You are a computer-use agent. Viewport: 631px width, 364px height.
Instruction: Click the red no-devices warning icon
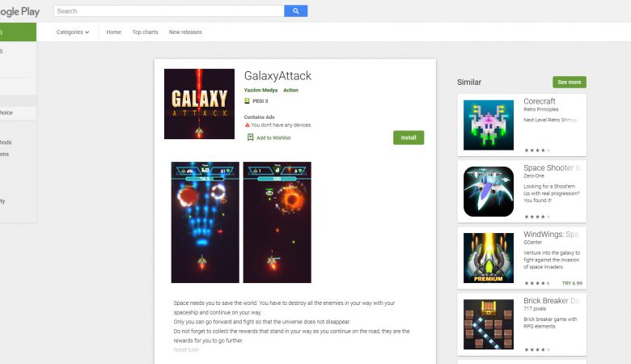pyautogui.click(x=247, y=125)
